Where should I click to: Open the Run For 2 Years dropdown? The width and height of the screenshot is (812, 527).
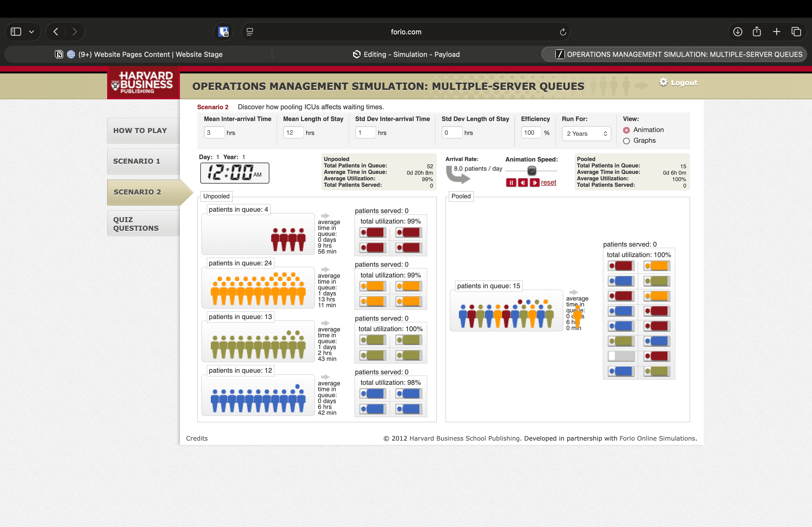(x=586, y=134)
